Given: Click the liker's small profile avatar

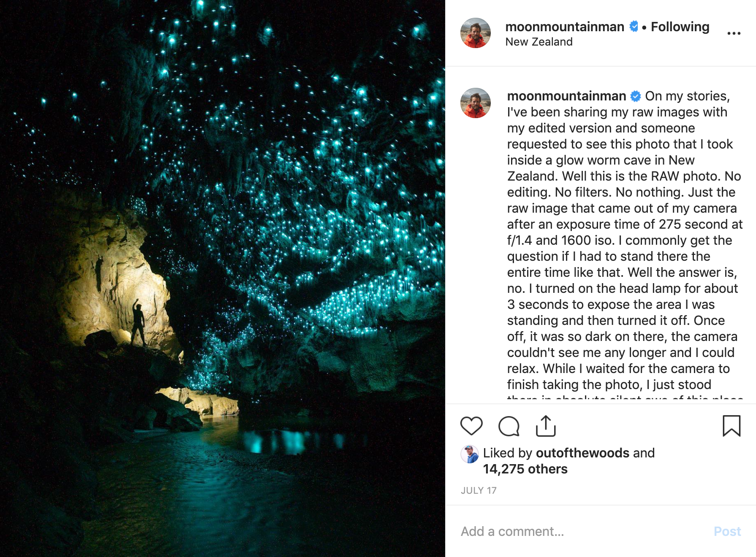Looking at the screenshot, I should coord(470,454).
